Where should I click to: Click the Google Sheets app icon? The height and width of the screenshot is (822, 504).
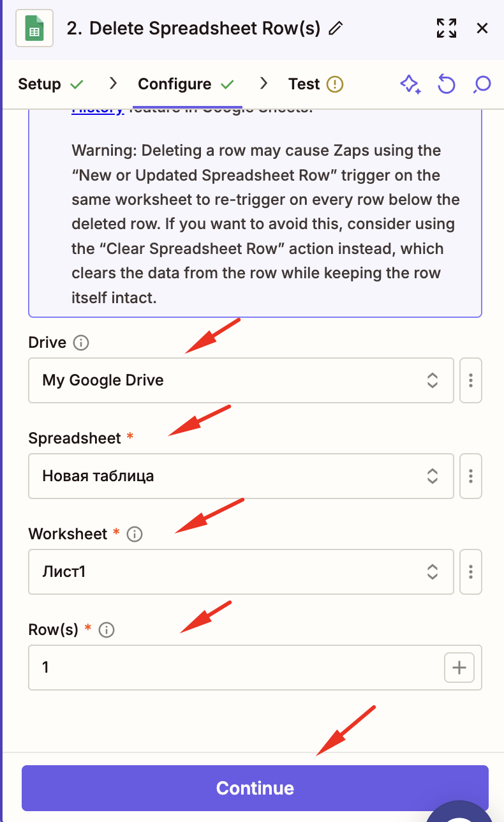coord(34,29)
